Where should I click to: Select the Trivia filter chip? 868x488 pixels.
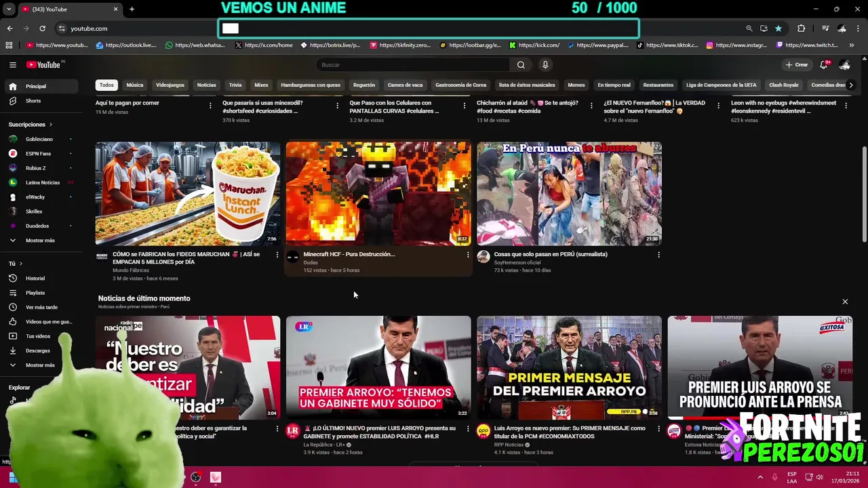coord(235,85)
